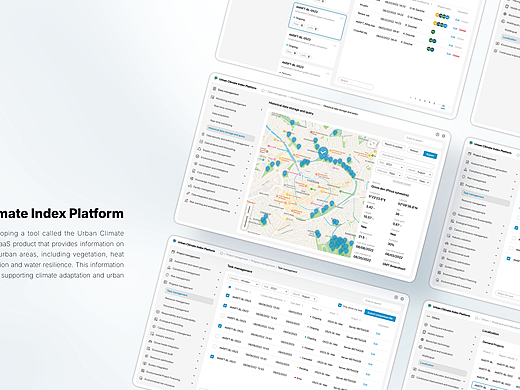
Task: Select 'Resource management' under Progress management
Action: (177, 300)
